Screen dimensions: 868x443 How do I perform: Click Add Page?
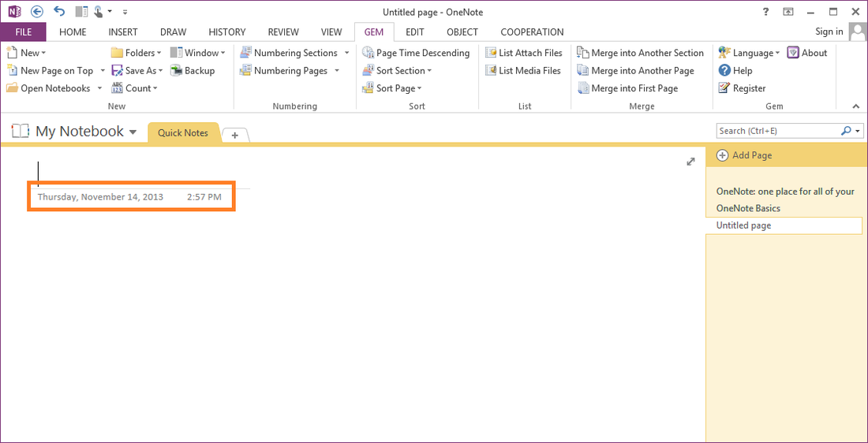[744, 155]
